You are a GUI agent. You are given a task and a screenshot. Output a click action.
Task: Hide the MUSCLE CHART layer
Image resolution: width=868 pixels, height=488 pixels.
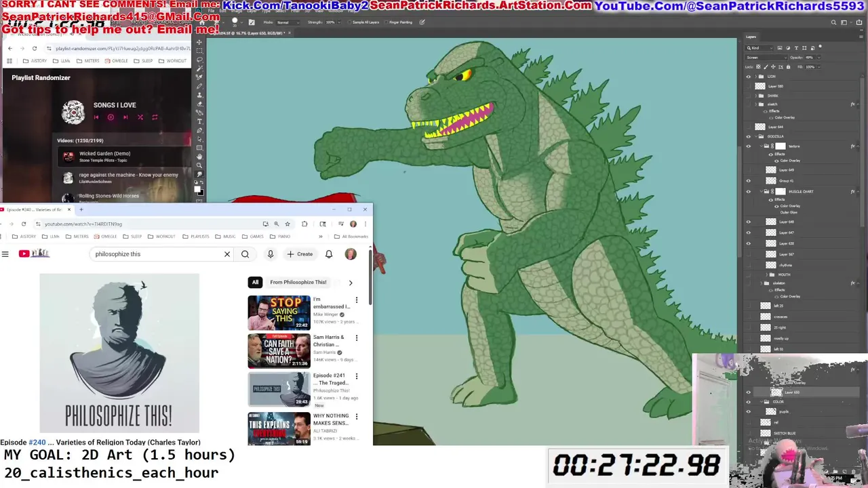749,192
